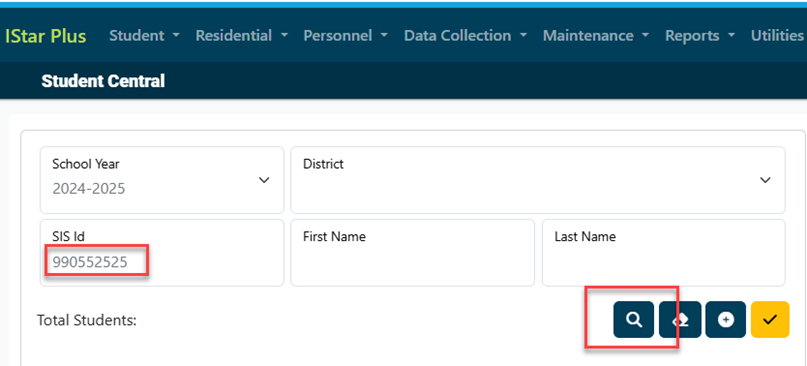Image resolution: width=807 pixels, height=366 pixels.
Task: Click into the Last Name field
Action: click(x=663, y=253)
